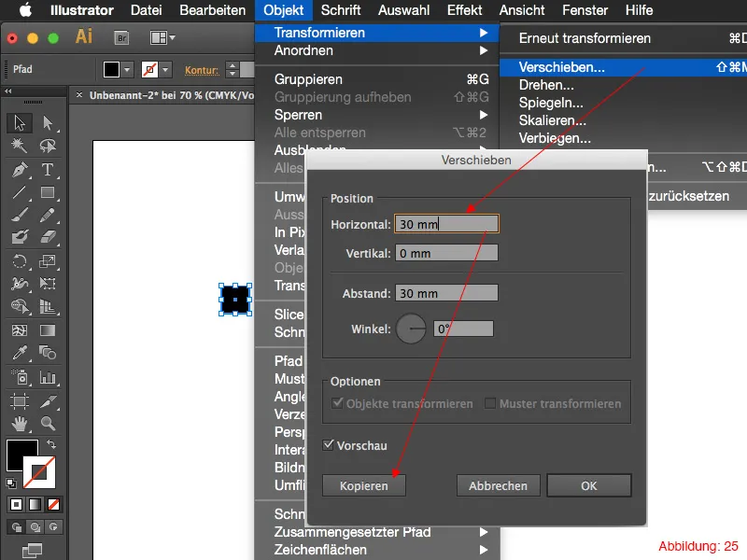The image size is (747, 560).
Task: Open the Datei menu
Action: [147, 10]
